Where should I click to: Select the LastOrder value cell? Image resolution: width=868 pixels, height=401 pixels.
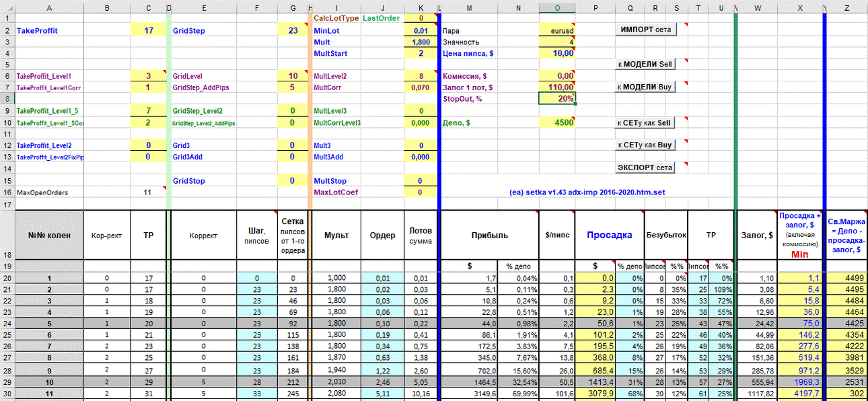click(421, 18)
